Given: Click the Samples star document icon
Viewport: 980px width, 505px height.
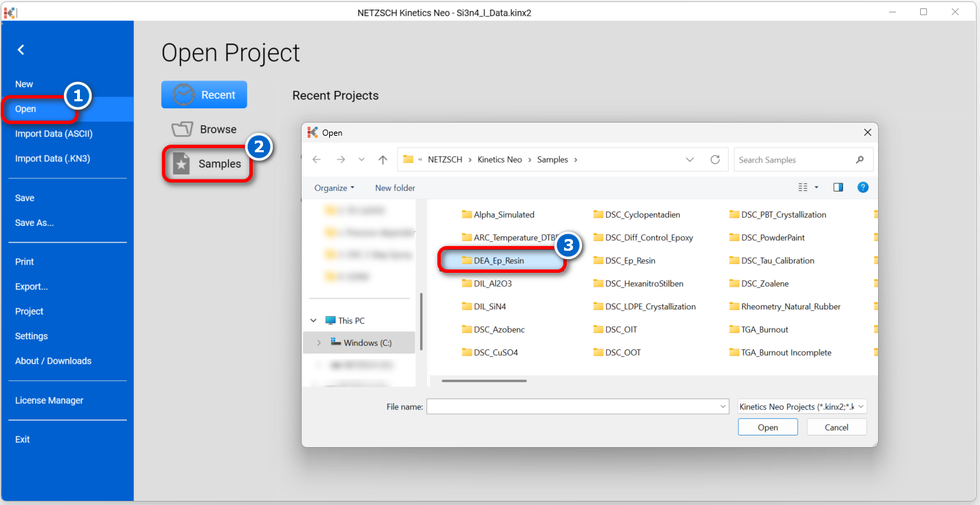Looking at the screenshot, I should pos(181,164).
